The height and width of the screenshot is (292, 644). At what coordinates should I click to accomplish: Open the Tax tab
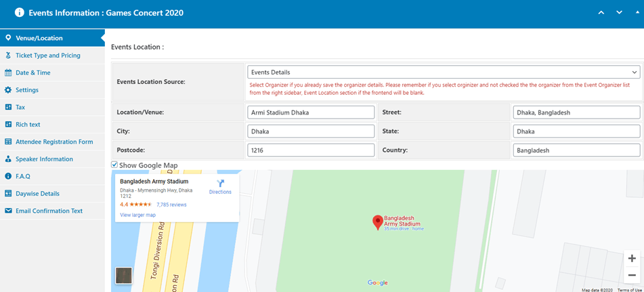coord(53,107)
